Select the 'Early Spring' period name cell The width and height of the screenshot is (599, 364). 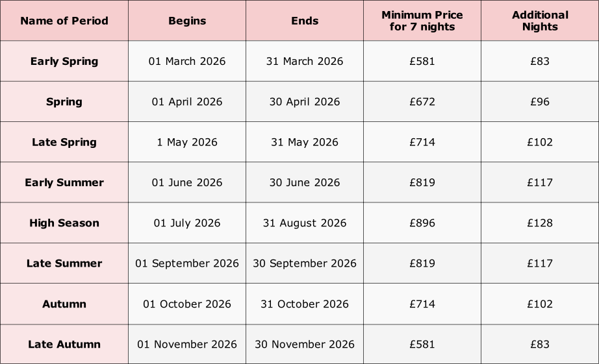coord(64,62)
